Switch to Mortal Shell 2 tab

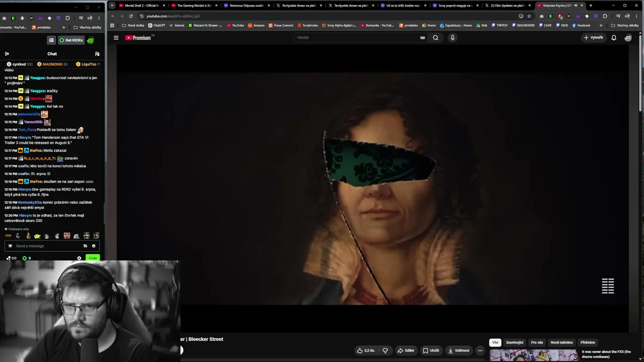(142, 6)
